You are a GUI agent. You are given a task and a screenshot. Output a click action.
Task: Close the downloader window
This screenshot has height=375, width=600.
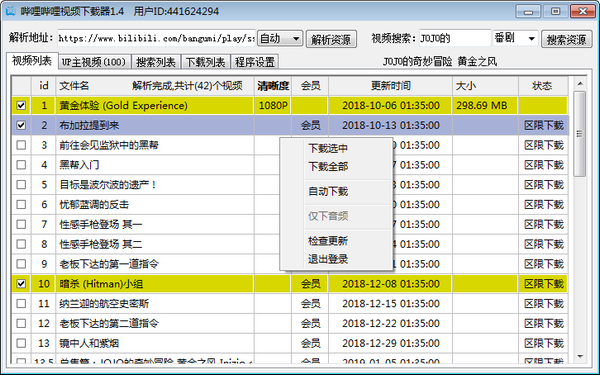tap(583, 11)
